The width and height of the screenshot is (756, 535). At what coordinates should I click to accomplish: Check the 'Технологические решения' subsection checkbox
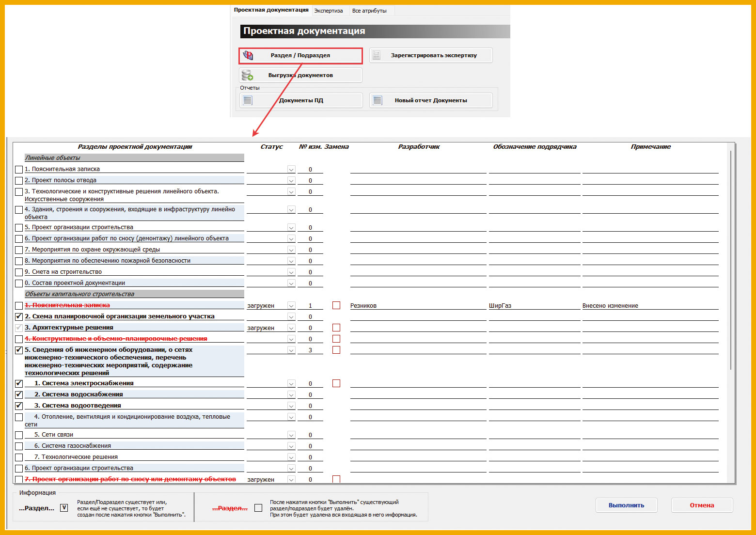[19, 457]
